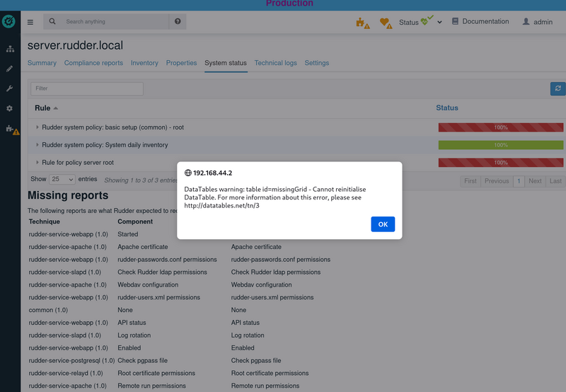Screen dimensions: 566x392
Task: Open the utilities wrench icon in the sidebar
Action: click(x=10, y=88)
